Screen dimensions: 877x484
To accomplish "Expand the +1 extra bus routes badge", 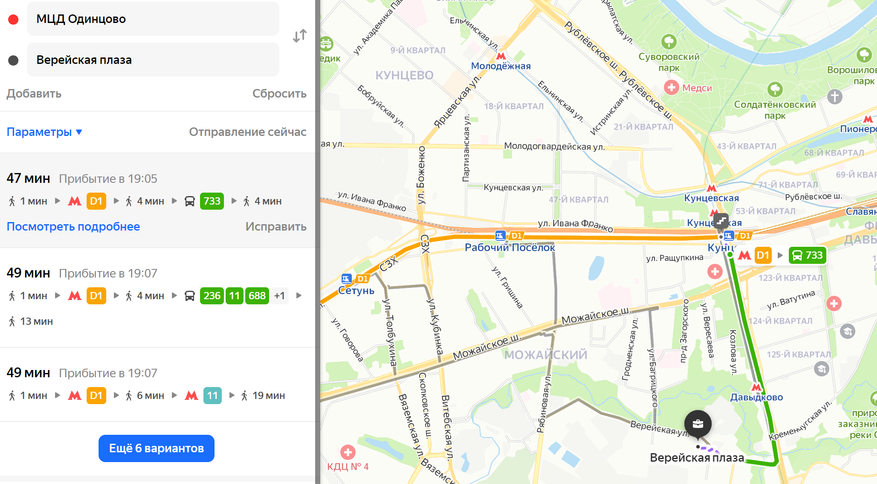I will 280,295.
